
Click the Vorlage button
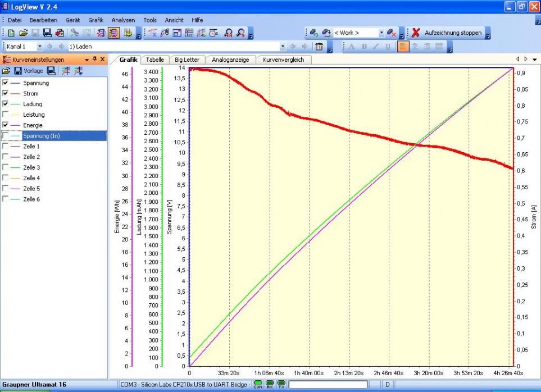pyautogui.click(x=33, y=71)
